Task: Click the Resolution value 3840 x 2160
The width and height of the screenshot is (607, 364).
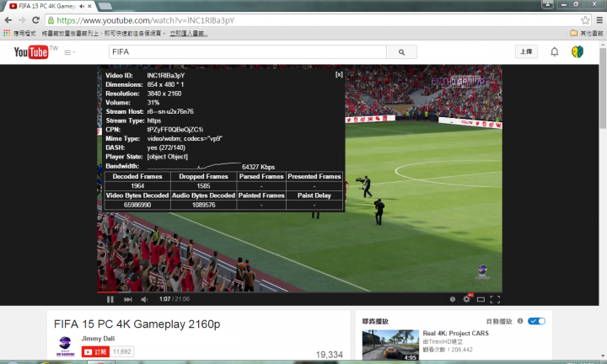Action: (164, 94)
